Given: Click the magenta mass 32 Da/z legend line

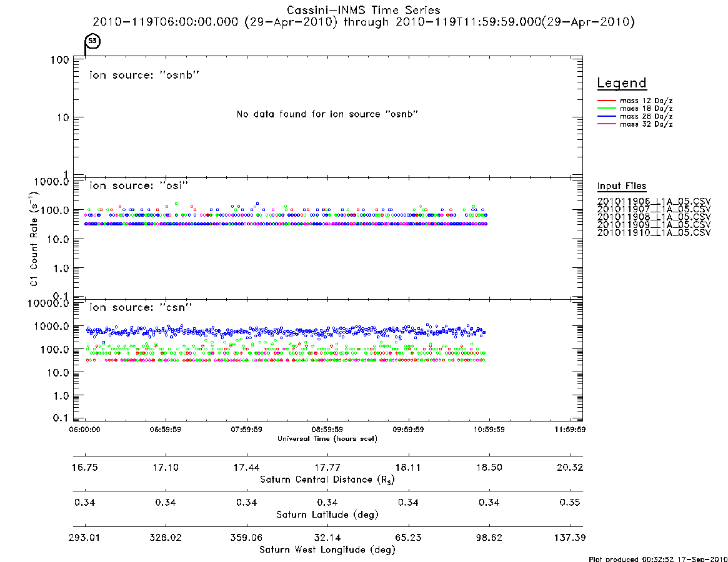Looking at the screenshot, I should point(606,124).
